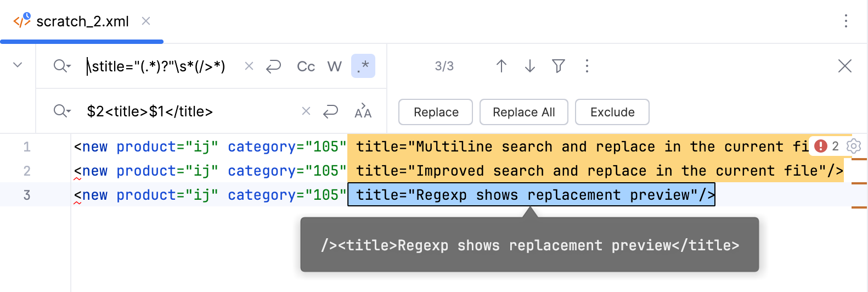
Task: Open the editor tab options menu
Action: [846, 21]
